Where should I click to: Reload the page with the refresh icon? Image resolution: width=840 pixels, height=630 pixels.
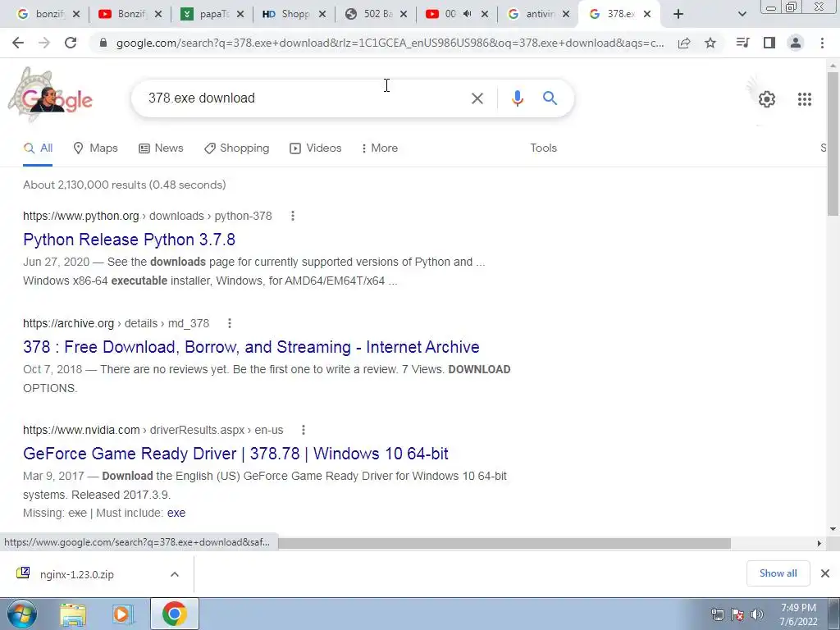coord(71,43)
